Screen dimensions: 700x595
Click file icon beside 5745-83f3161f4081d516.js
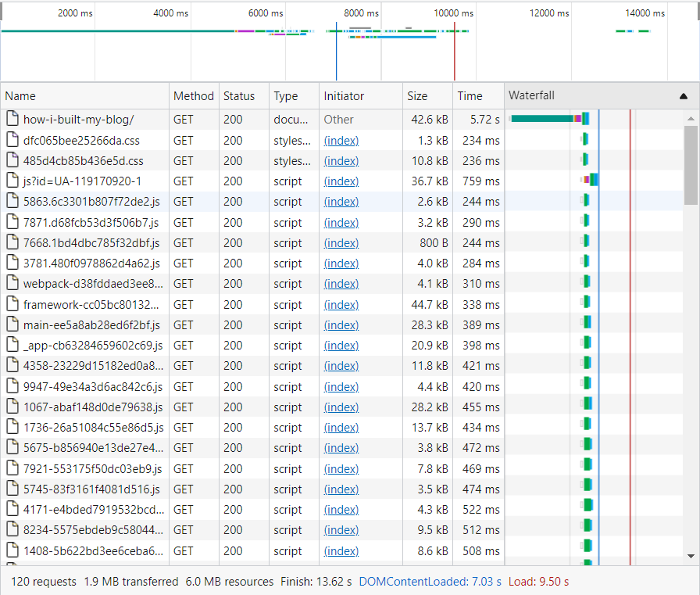click(x=12, y=489)
